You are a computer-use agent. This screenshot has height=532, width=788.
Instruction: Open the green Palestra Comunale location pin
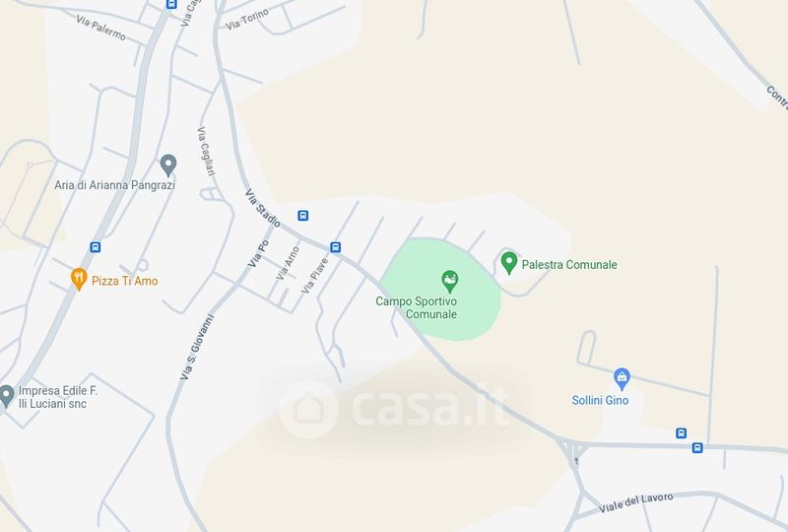[509, 263]
